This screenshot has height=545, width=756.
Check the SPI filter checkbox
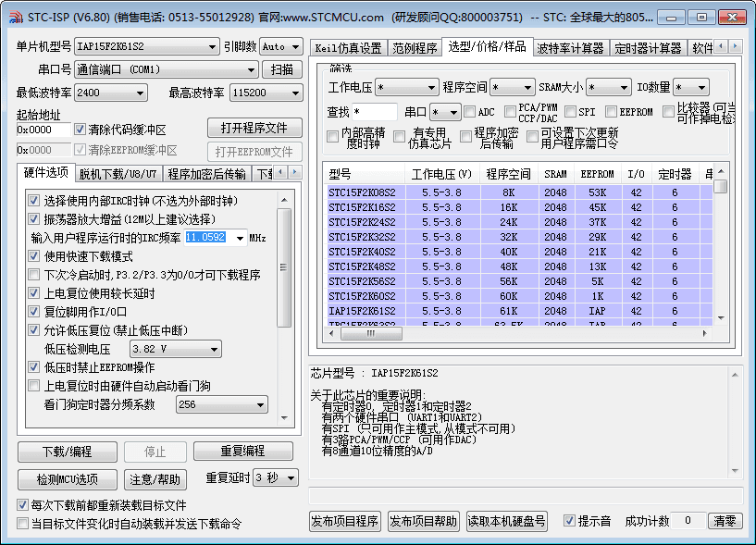570,112
